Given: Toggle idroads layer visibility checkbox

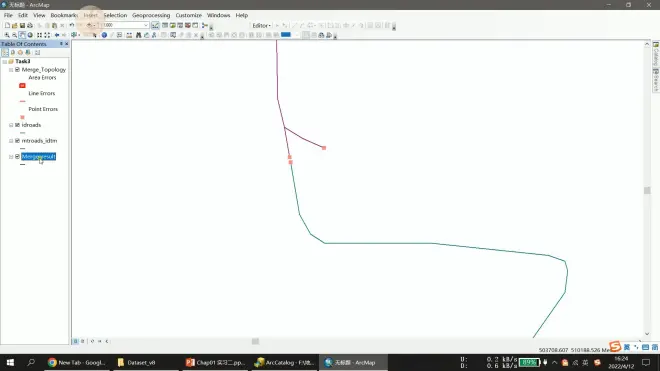Looking at the screenshot, I should [x=17, y=125].
